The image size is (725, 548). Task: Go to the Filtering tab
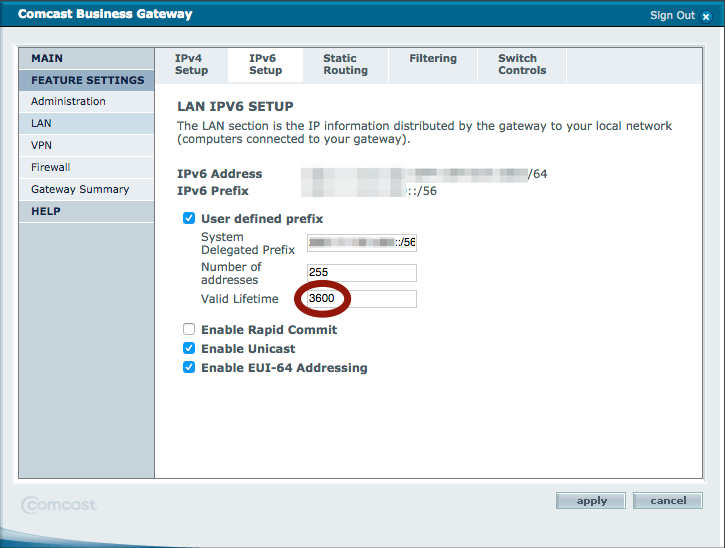point(432,59)
